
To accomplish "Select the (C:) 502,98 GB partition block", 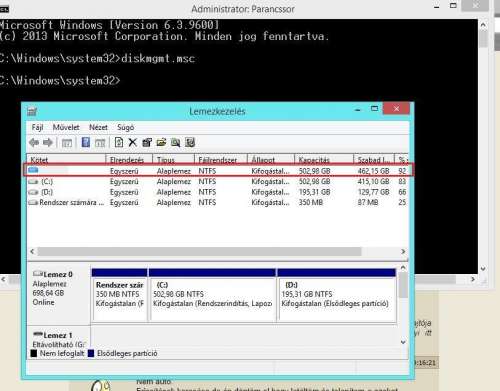I will pyautogui.click(x=212, y=294).
